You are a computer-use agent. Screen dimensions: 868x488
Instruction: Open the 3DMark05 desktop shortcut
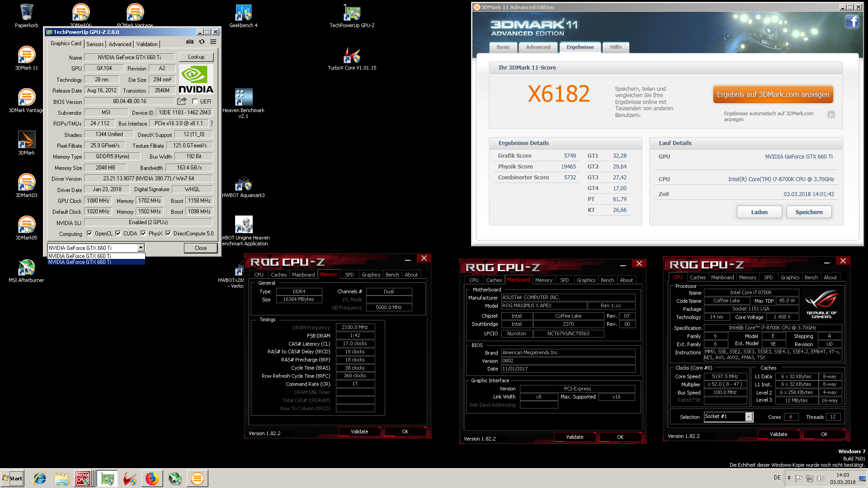[26, 228]
